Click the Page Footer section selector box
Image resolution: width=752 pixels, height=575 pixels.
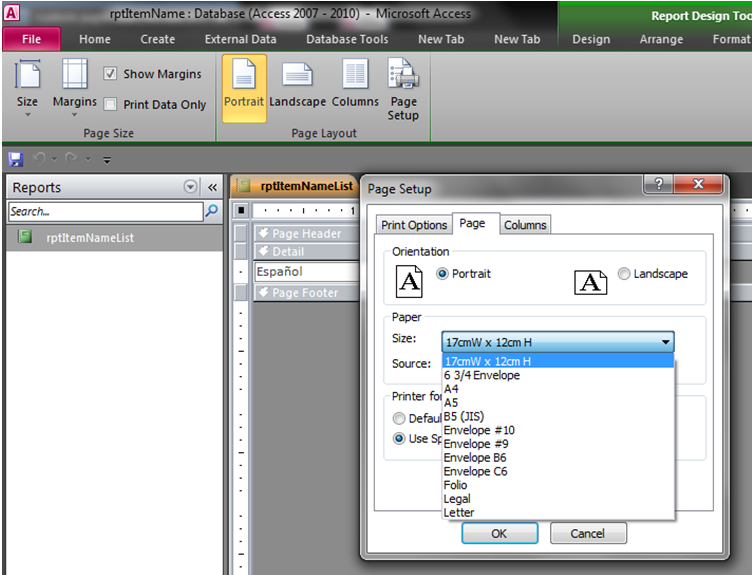241,292
